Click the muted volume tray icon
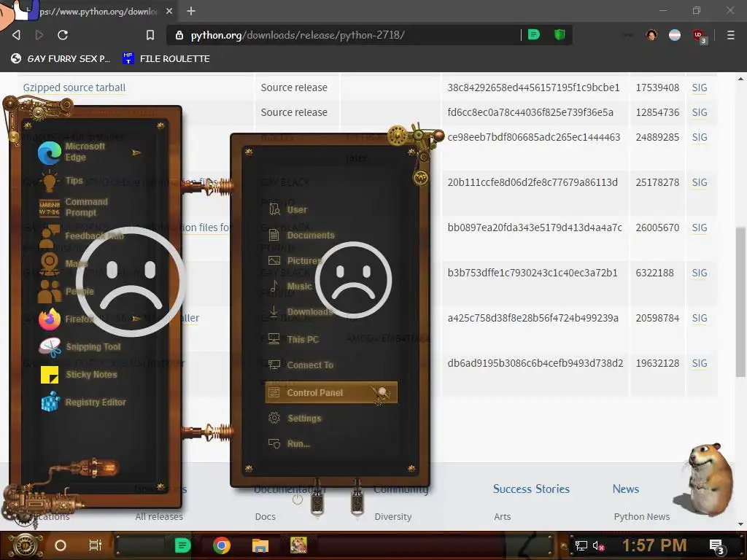747x560 pixels. point(599,545)
